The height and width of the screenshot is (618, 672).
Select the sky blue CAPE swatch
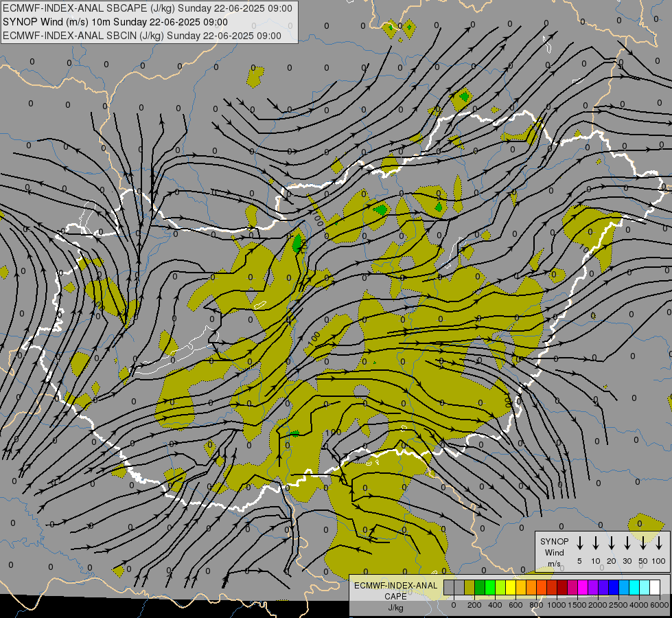point(624,587)
